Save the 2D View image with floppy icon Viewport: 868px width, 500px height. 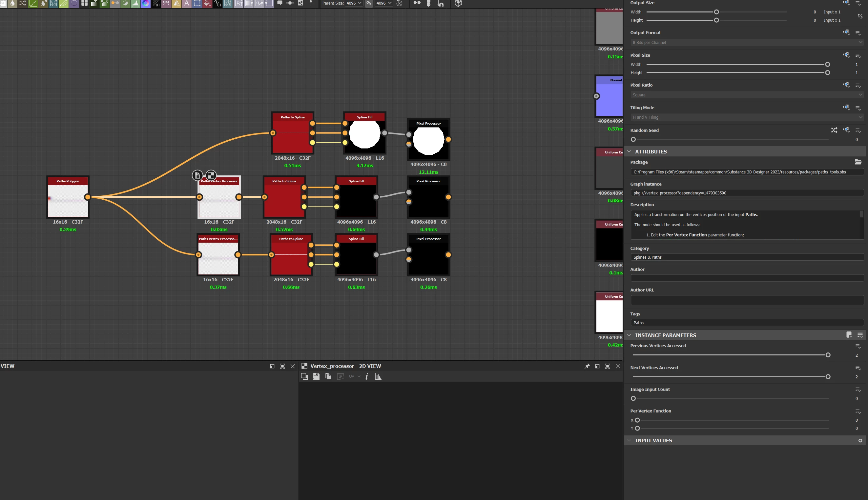[316, 376]
